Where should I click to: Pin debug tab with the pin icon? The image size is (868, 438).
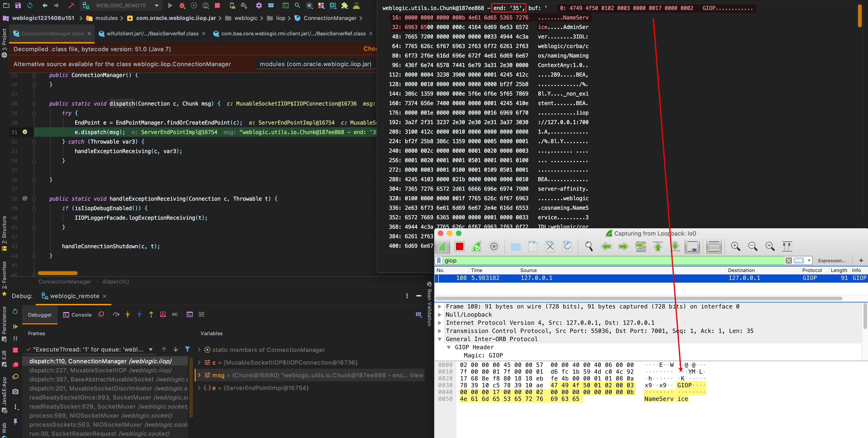coord(15,421)
